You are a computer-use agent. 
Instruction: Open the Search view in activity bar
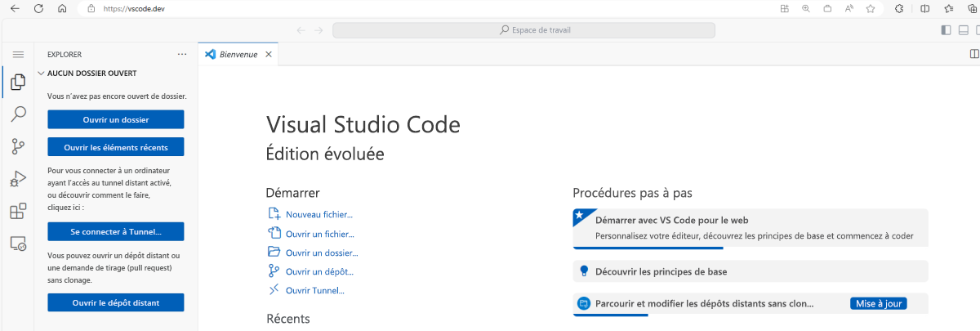pos(17,114)
